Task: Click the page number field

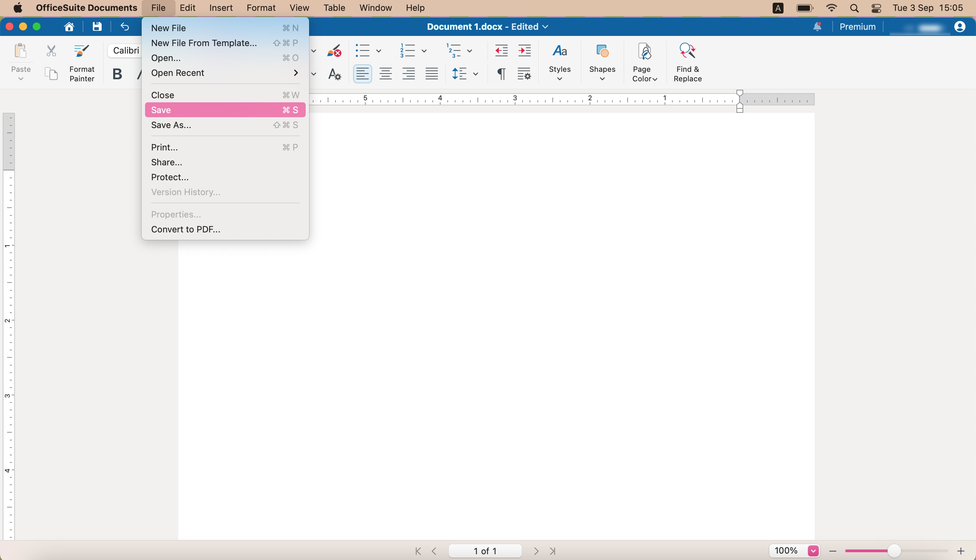Action: tap(485, 551)
